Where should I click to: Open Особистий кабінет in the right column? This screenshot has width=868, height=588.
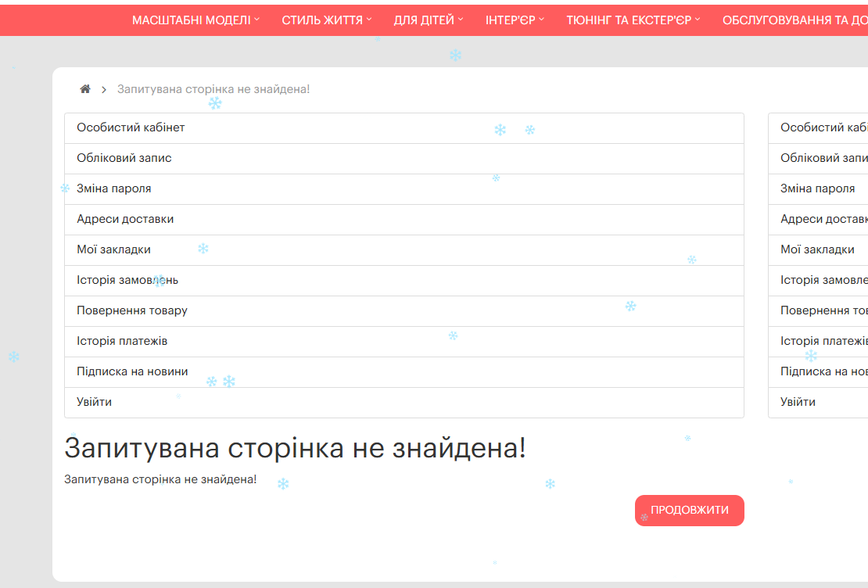click(x=818, y=128)
